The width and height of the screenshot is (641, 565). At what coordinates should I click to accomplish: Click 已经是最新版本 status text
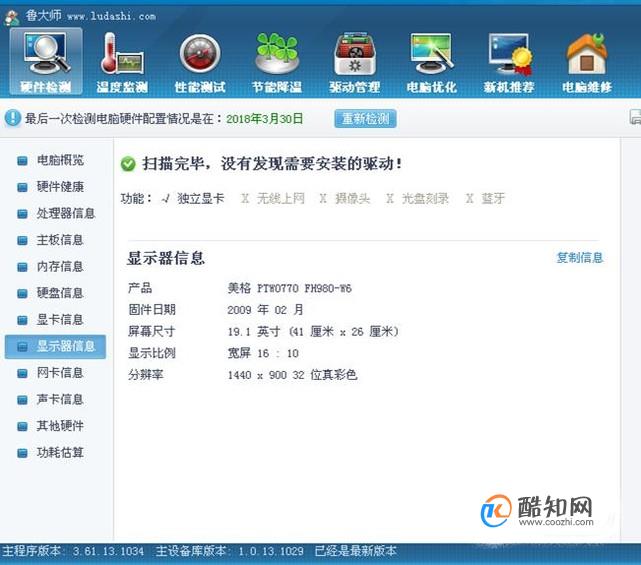pos(356,551)
